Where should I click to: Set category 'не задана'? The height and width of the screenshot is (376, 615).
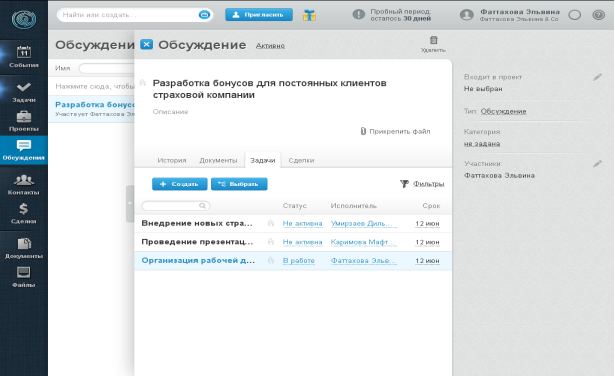482,144
